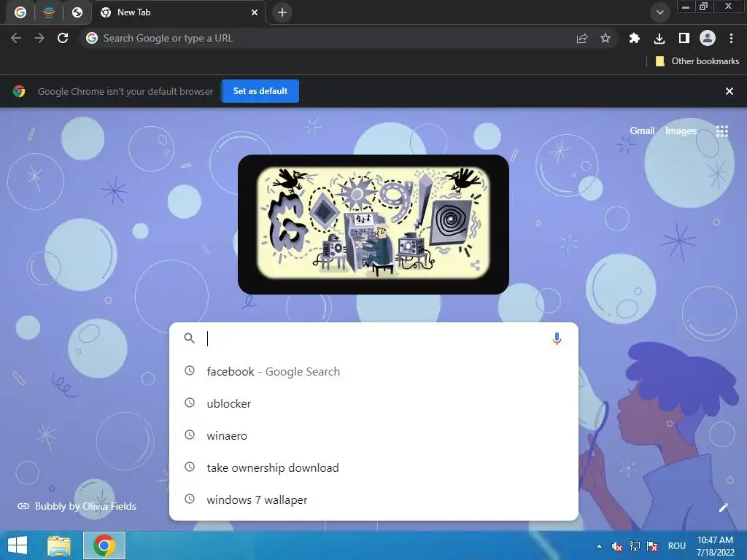Open Windows Start button
Image resolution: width=747 pixels, height=560 pixels.
(x=18, y=545)
